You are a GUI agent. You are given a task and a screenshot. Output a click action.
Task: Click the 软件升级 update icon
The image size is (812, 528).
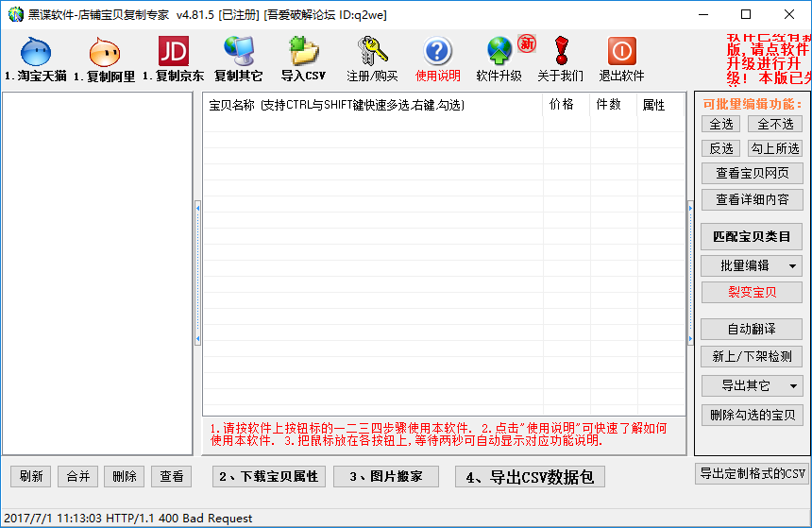coord(499,53)
